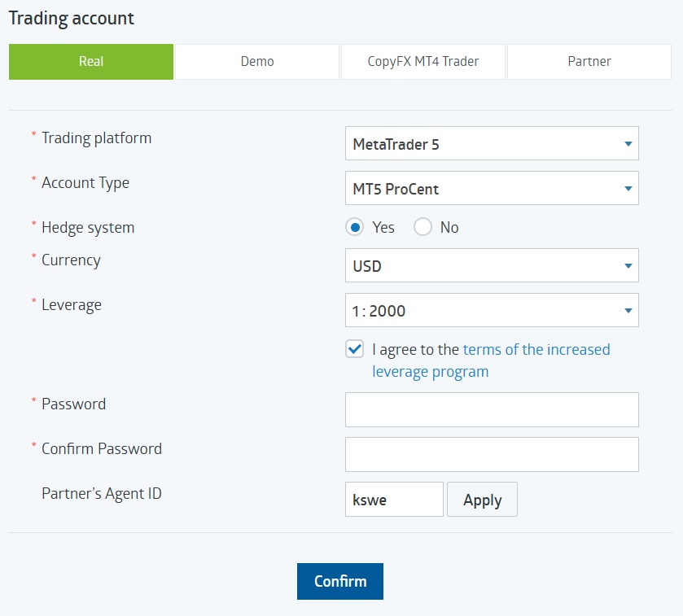Click the Trading platform dropdown arrow icon
The height and width of the screenshot is (616, 683).
(x=628, y=144)
